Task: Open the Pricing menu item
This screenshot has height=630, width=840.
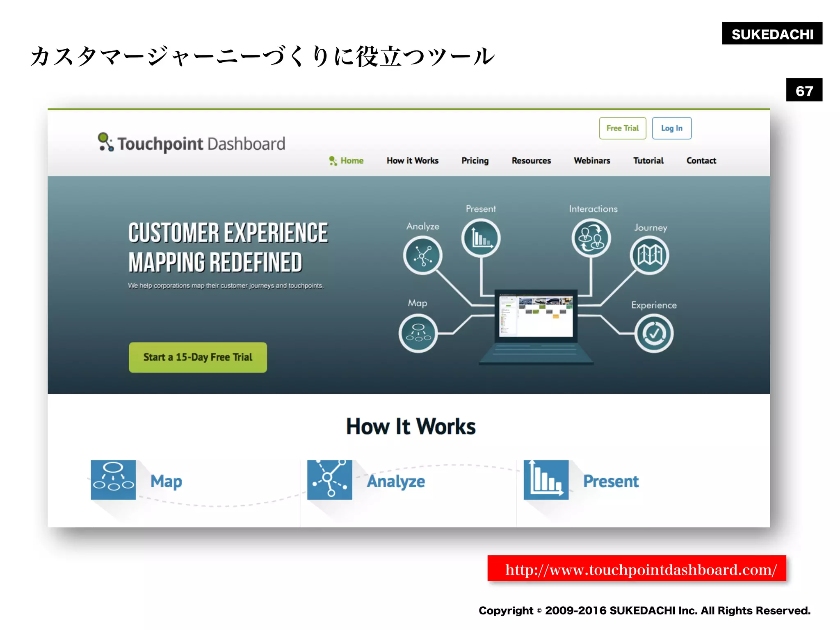Action: [475, 160]
